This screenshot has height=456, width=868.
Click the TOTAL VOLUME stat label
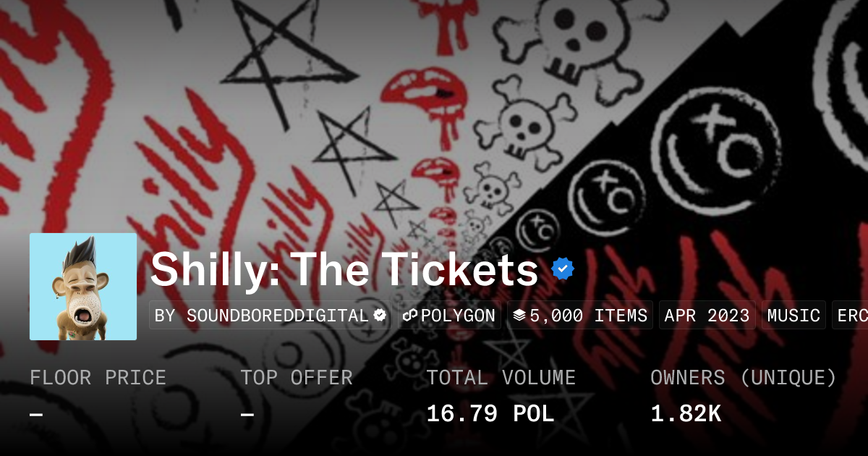point(501,378)
